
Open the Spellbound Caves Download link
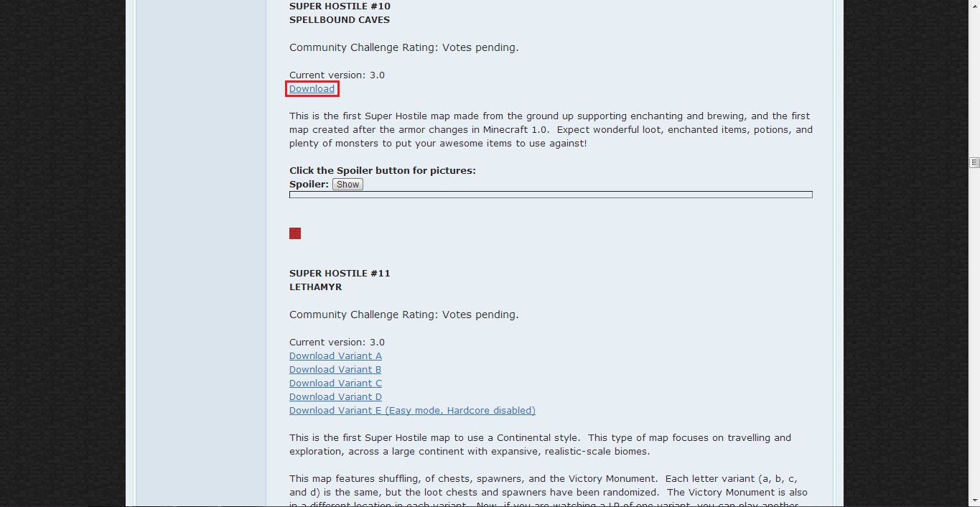point(312,88)
